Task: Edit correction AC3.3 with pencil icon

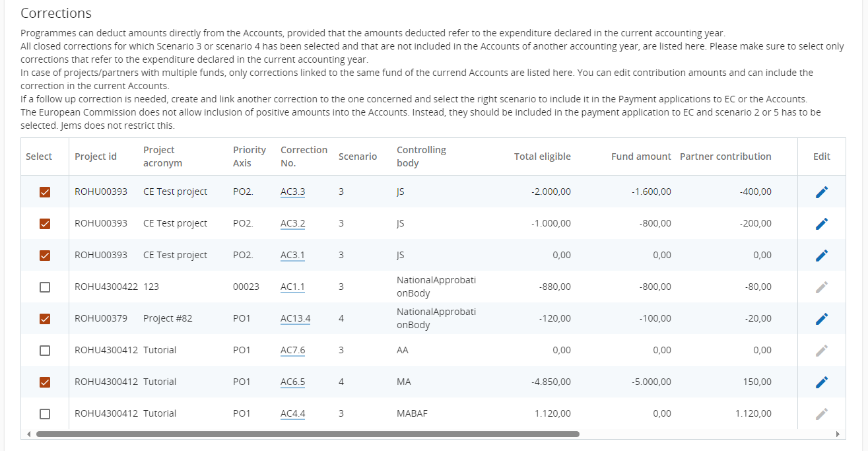Action: coord(821,192)
